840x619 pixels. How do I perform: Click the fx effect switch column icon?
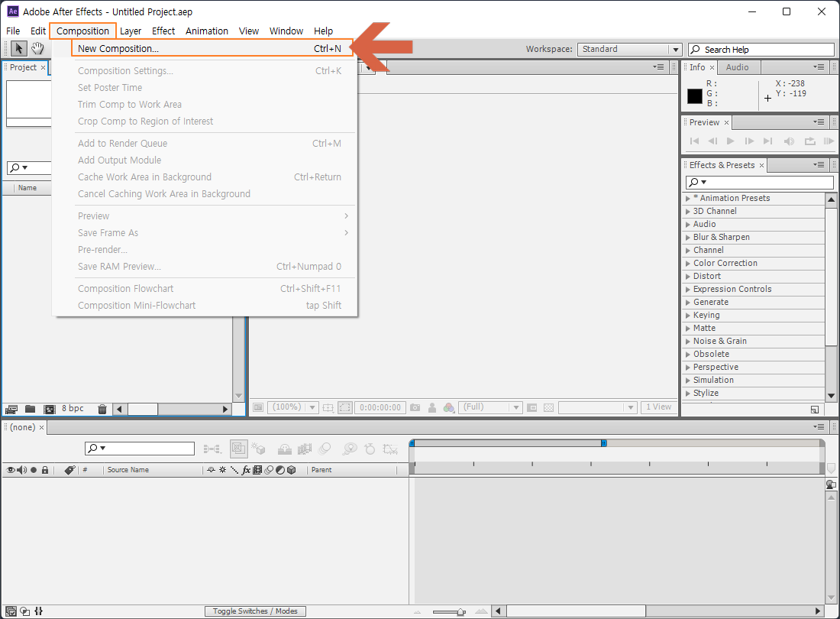click(x=246, y=470)
